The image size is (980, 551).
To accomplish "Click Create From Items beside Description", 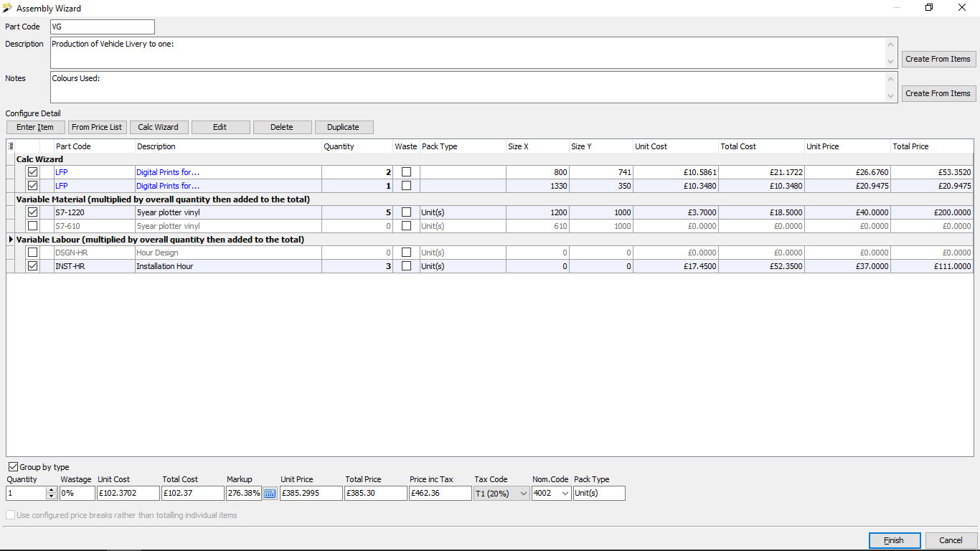I will (937, 59).
